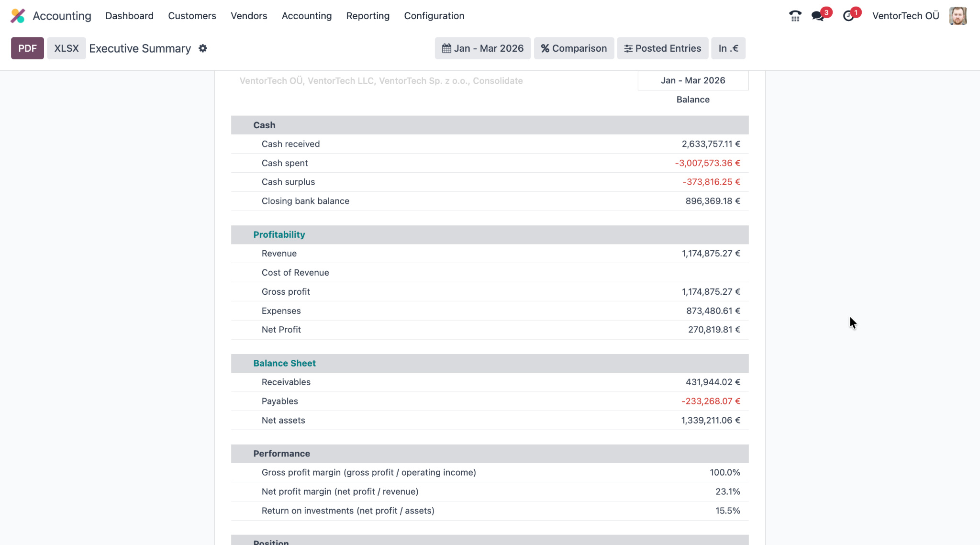Screen dimensions: 980x545
Task: Click the Cash surplus row label
Action: 288,182
